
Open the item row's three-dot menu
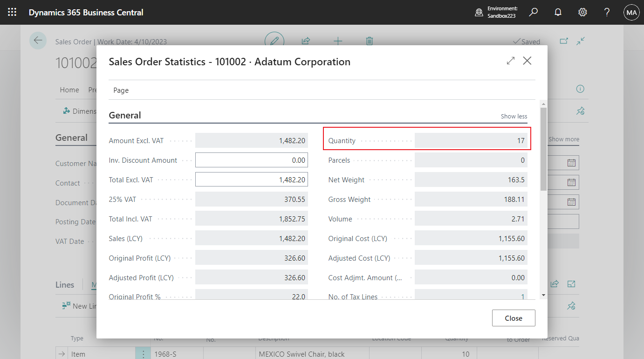tap(143, 354)
